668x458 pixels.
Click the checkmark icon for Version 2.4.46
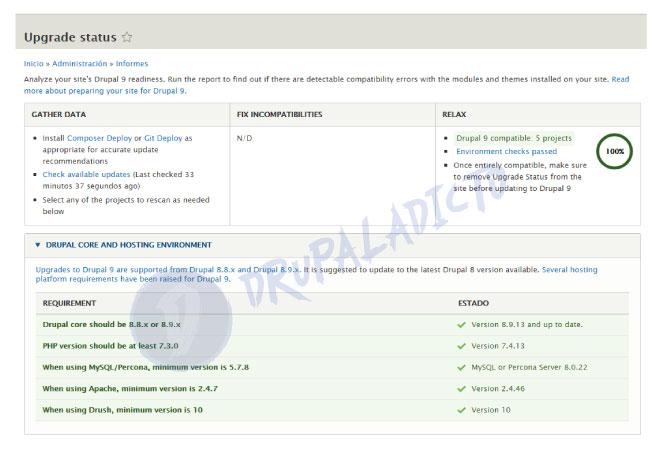coord(461,389)
